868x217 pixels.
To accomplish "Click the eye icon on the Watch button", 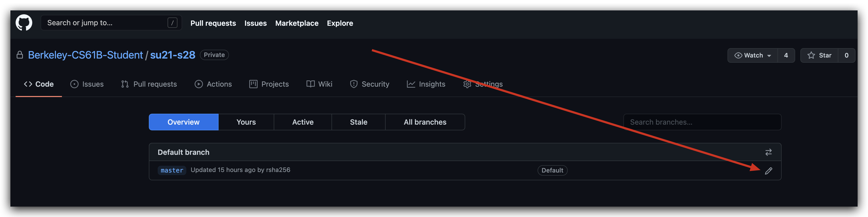I will pyautogui.click(x=738, y=56).
